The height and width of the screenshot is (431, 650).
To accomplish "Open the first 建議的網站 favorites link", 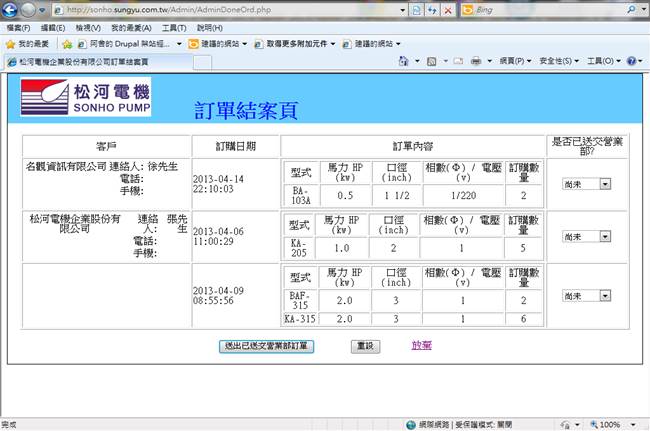I will pyautogui.click(x=217, y=44).
